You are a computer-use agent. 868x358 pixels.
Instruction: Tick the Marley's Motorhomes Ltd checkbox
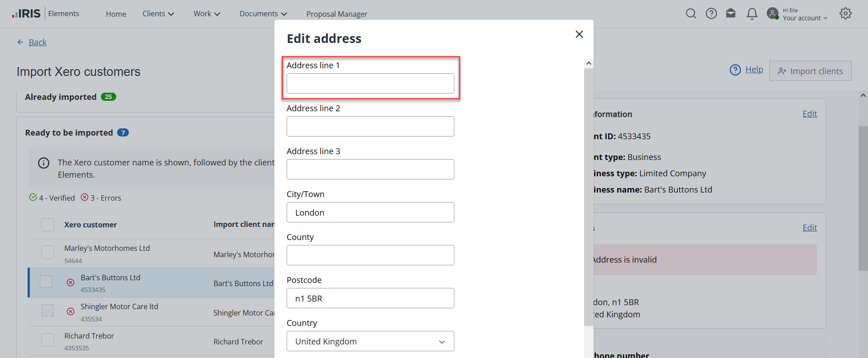[47, 252]
